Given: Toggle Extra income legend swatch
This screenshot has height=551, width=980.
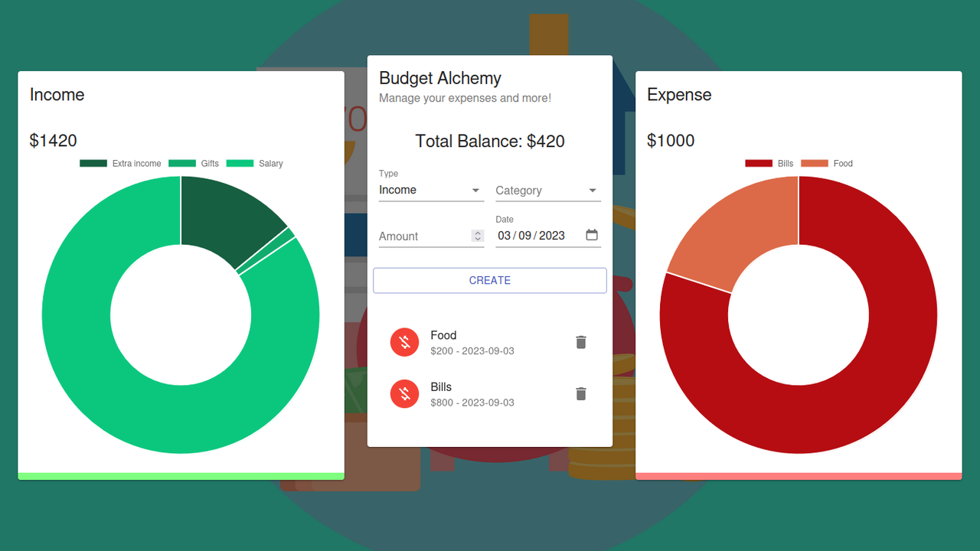Looking at the screenshot, I should click(x=93, y=163).
